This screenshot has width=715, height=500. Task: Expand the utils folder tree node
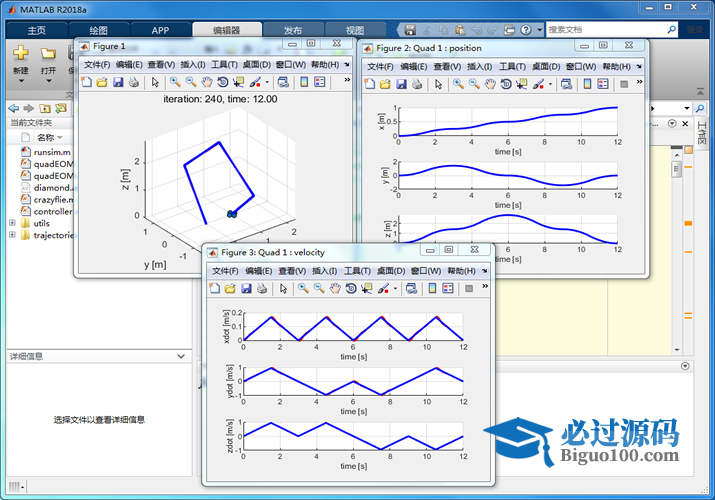pyautogui.click(x=12, y=223)
